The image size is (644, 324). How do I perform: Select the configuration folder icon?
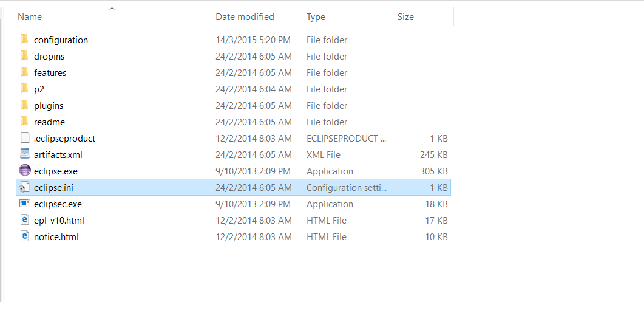(x=25, y=40)
